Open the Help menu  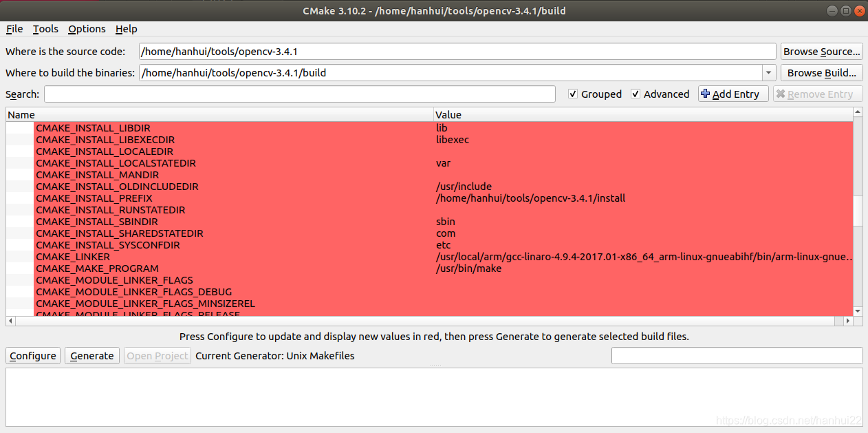click(127, 29)
